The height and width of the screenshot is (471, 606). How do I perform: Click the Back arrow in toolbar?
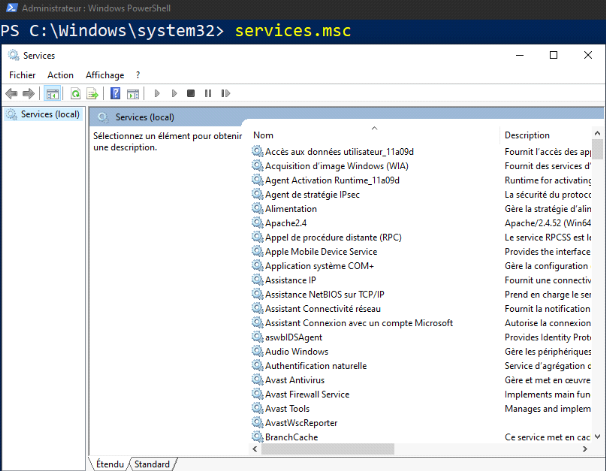pos(13,94)
